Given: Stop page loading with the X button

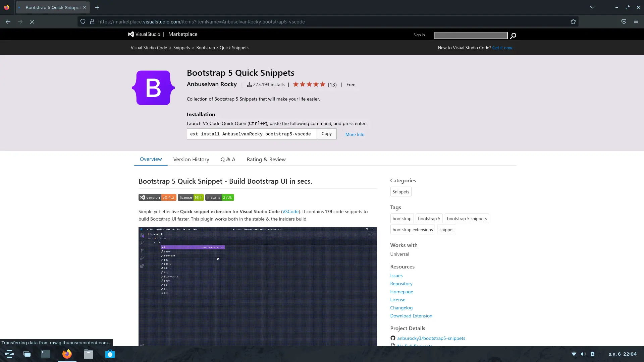Looking at the screenshot, I should click(32, 22).
